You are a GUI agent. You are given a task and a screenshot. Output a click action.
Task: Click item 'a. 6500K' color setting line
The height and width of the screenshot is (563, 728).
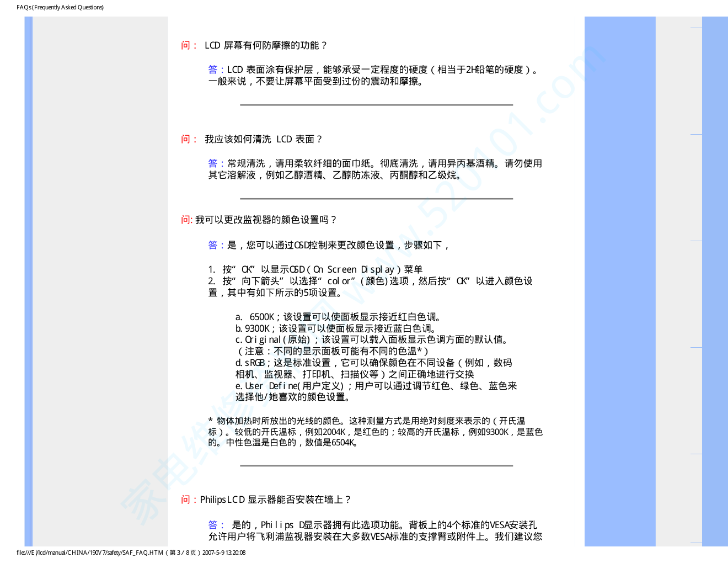(339, 317)
